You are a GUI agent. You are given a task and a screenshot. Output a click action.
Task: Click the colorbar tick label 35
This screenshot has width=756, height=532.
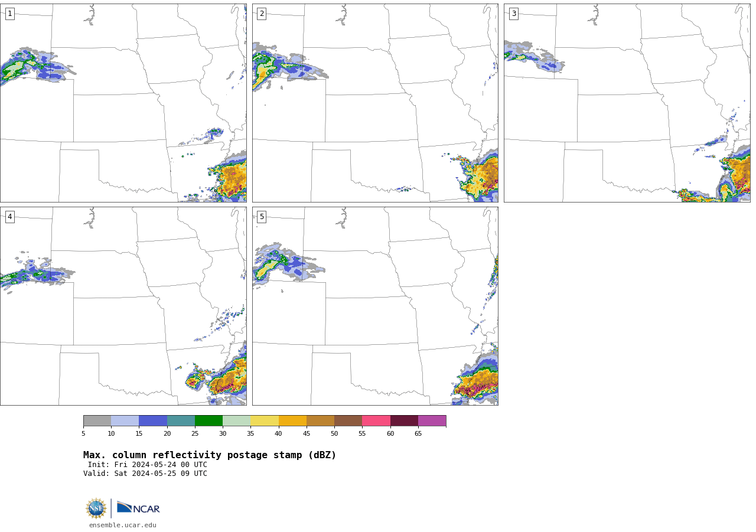coord(250,434)
